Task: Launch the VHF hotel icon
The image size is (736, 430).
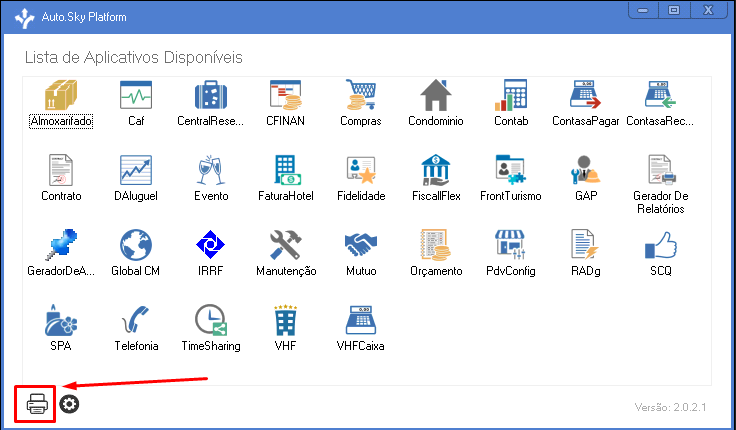Action: tap(285, 320)
